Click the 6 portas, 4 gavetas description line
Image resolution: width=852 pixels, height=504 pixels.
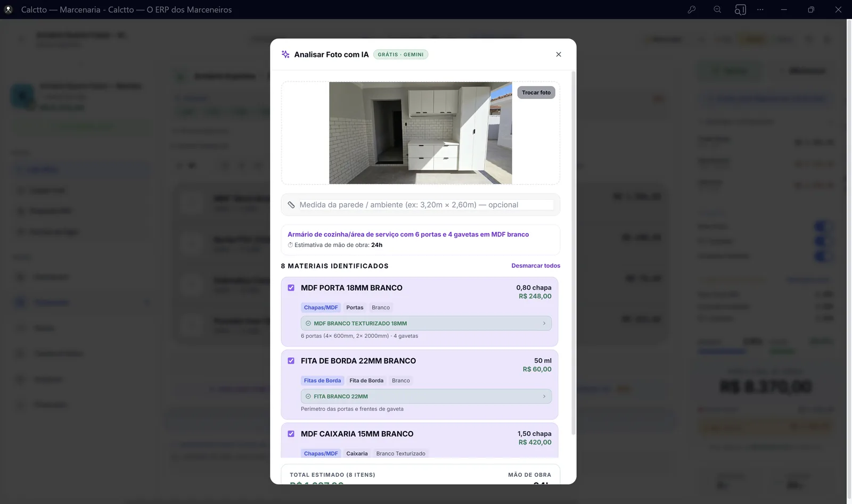[359, 336]
